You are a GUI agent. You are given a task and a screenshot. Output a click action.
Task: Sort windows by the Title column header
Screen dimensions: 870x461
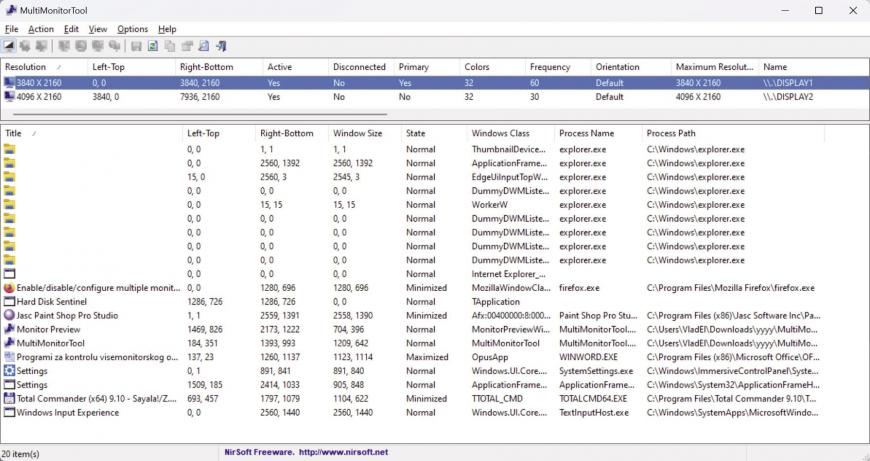click(x=92, y=133)
